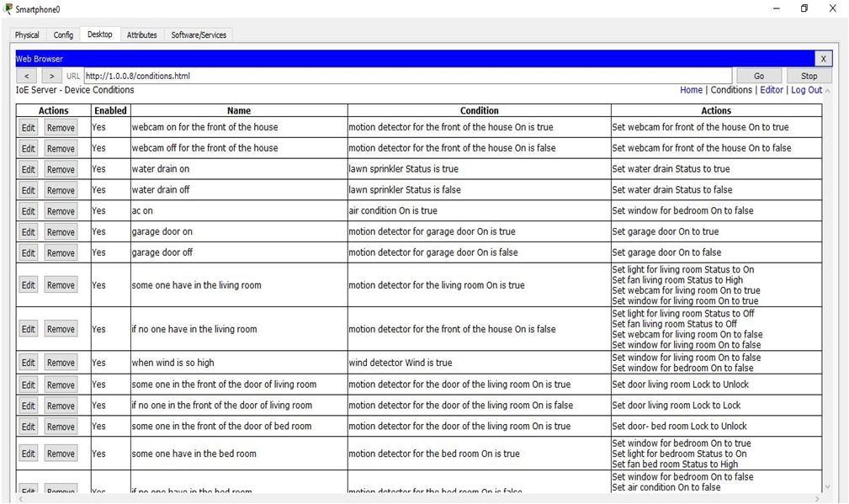Remove the water drain off rule

click(61, 190)
